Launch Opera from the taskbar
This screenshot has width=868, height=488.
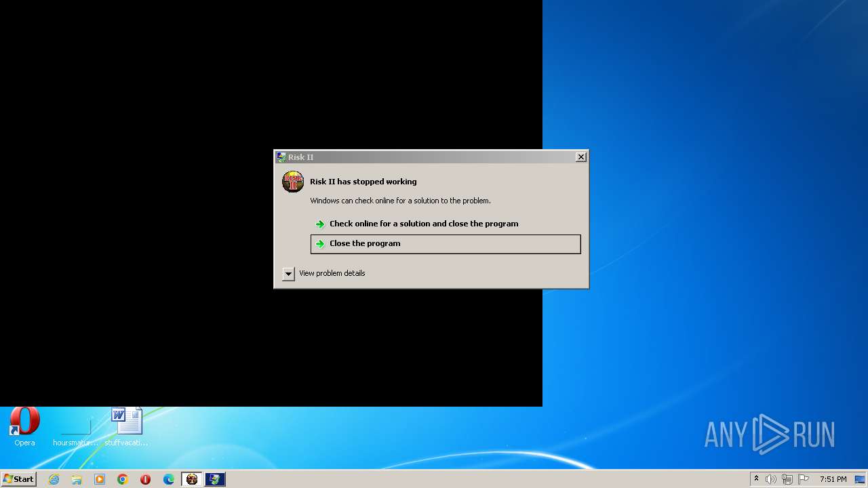(145, 479)
